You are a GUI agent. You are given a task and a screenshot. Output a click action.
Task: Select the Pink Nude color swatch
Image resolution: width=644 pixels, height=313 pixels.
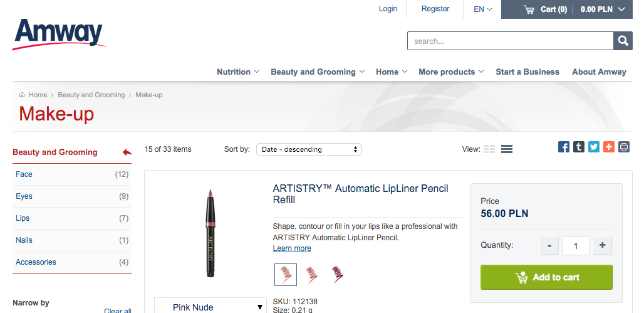pos(286,274)
